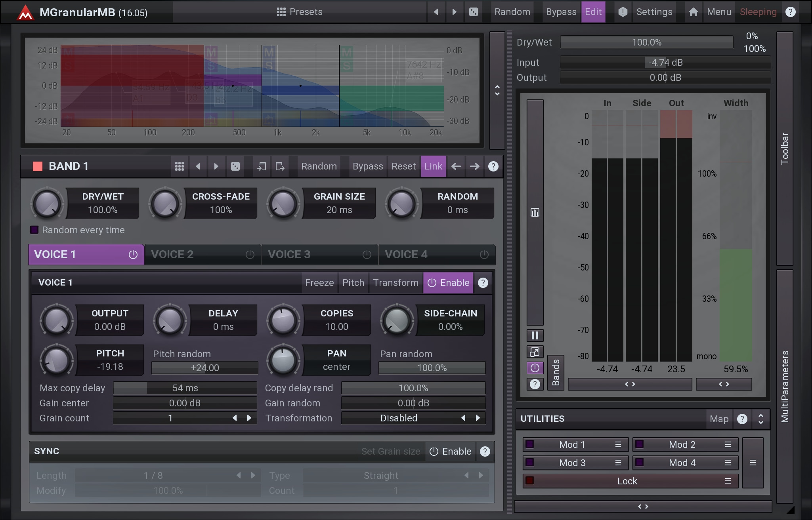Open the Presets grid browser
This screenshot has width=812, height=520.
tap(299, 12)
